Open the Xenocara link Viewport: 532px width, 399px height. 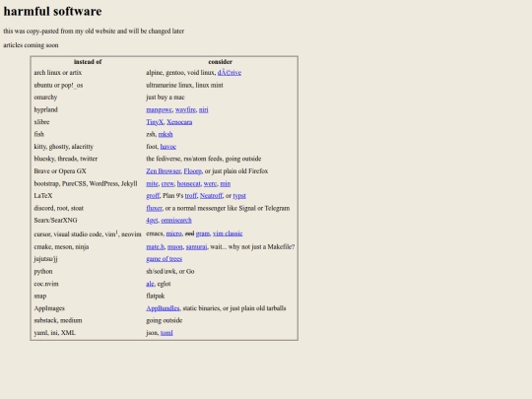[x=179, y=122]
